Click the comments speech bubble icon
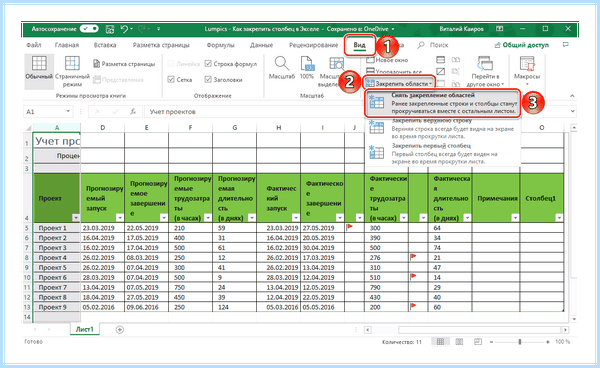 [x=566, y=45]
